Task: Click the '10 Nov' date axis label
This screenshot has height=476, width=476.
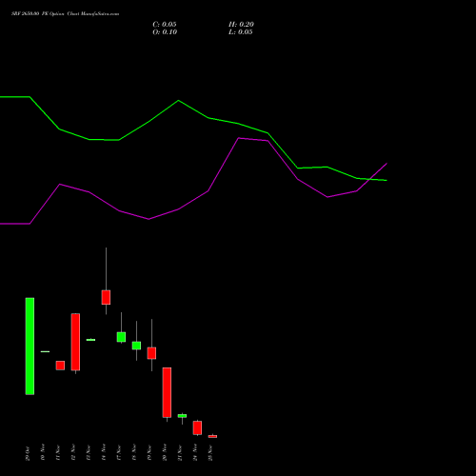Action: [43, 452]
